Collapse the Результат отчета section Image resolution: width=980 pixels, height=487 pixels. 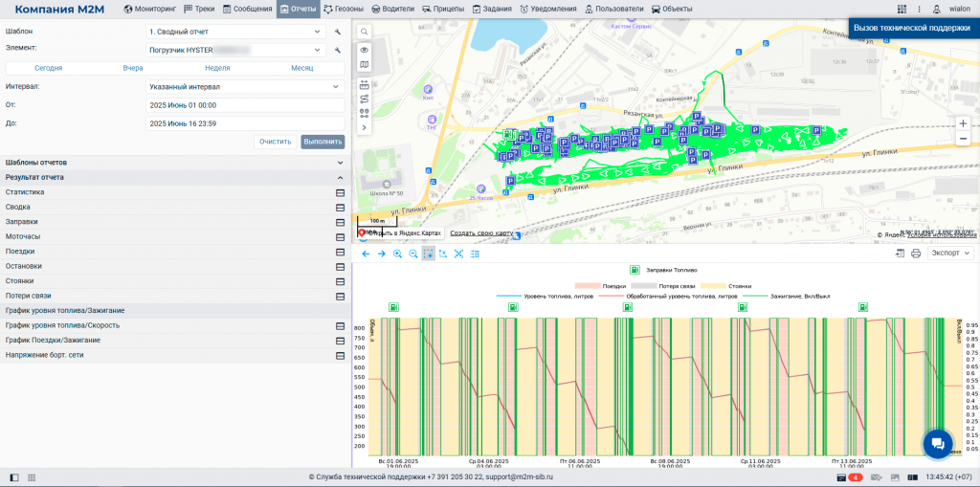pos(175,178)
